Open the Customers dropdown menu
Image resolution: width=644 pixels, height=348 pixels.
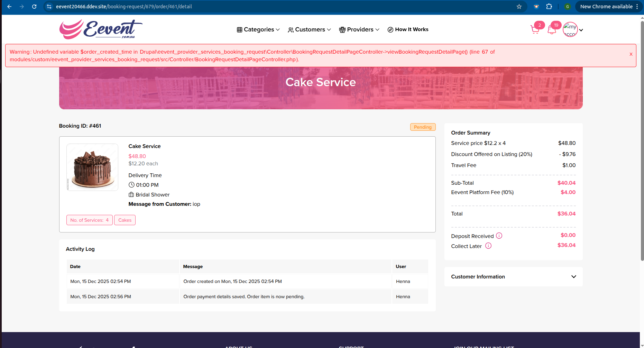pyautogui.click(x=309, y=29)
